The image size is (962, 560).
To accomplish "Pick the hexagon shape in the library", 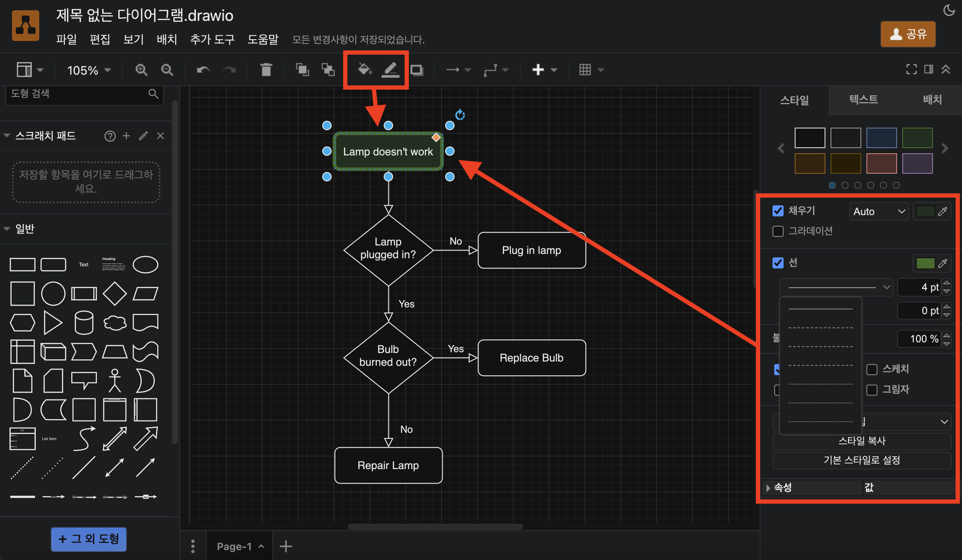I will (23, 323).
